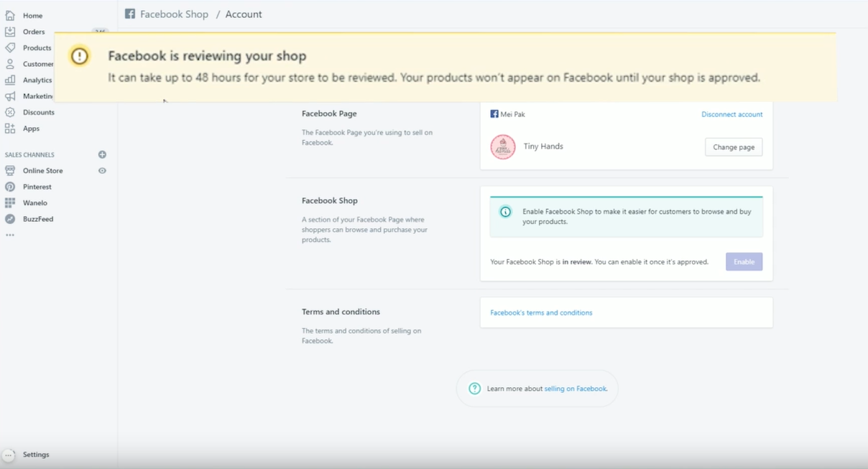Select the Customers sidebar icon
This screenshot has width=868, height=469.
click(x=11, y=64)
